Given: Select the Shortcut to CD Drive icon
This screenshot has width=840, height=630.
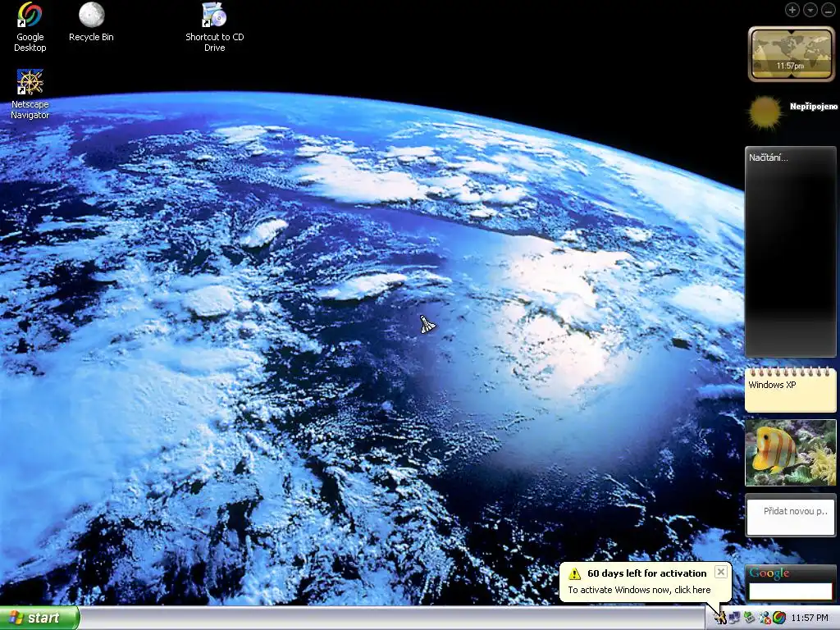Looking at the screenshot, I should point(214,15).
